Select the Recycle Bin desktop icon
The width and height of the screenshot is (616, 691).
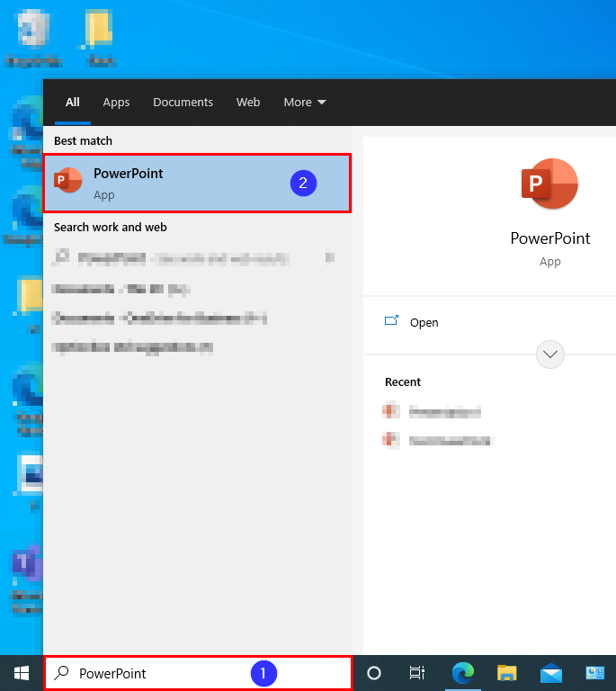(x=33, y=39)
